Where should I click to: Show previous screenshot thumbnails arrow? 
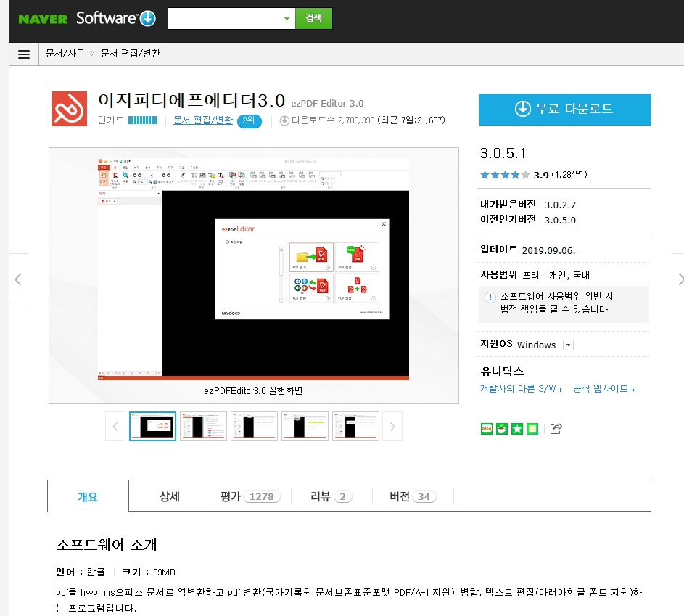pyautogui.click(x=115, y=426)
